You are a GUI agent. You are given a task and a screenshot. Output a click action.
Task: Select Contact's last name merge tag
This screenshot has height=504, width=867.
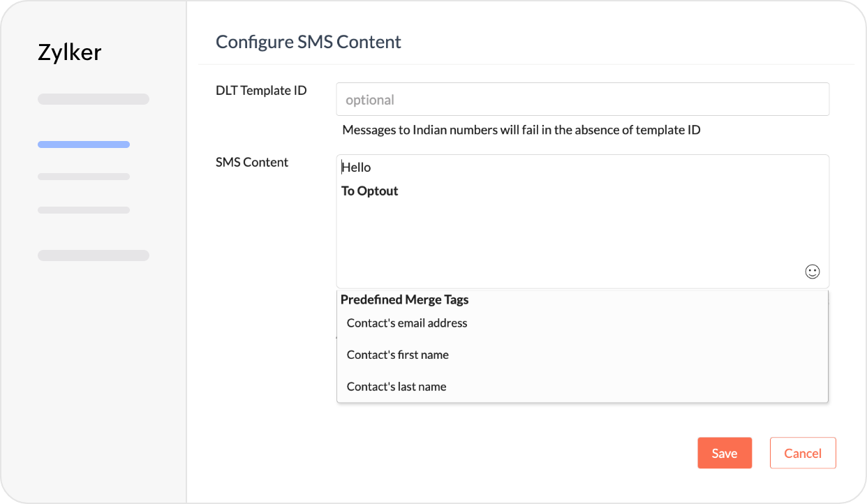(x=397, y=387)
